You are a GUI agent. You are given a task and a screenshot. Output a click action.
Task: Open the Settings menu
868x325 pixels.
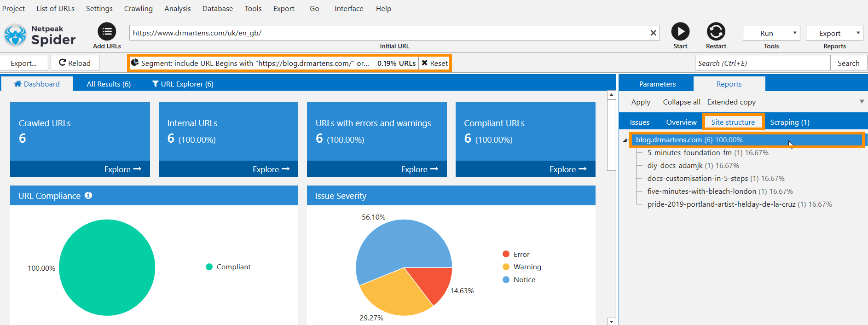tap(99, 8)
